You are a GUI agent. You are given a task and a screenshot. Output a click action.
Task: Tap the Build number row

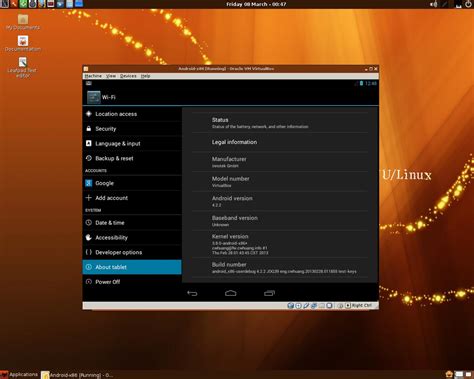(x=280, y=267)
